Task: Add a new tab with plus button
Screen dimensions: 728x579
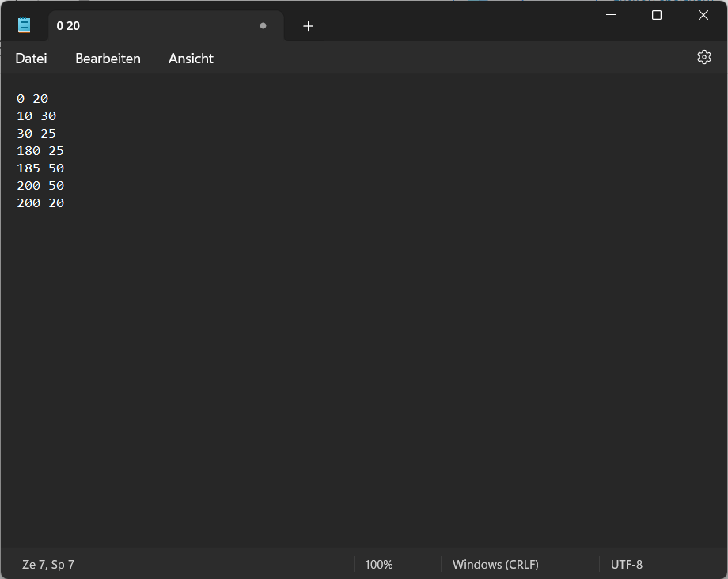Action: (x=308, y=26)
